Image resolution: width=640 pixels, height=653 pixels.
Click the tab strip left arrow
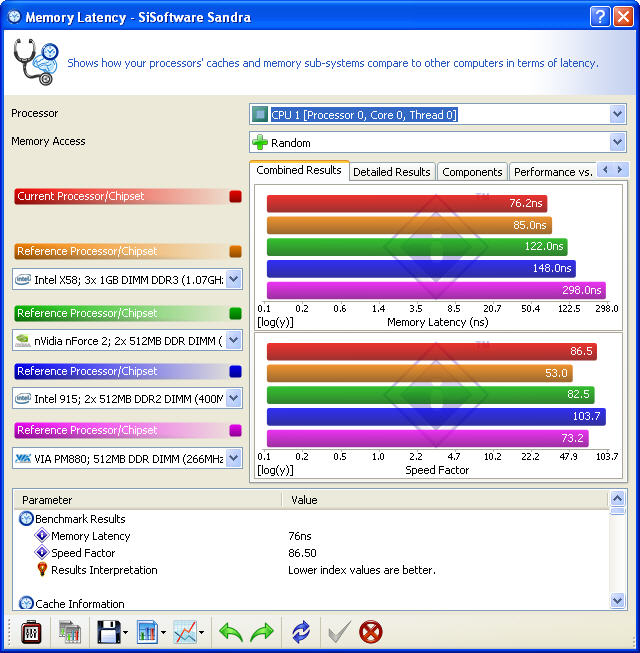point(605,169)
